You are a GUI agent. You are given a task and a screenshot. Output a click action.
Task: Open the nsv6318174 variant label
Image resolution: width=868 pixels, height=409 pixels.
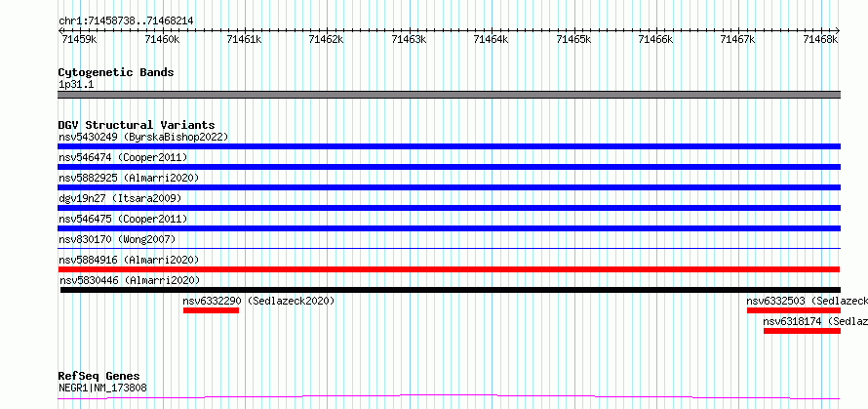coord(815,321)
